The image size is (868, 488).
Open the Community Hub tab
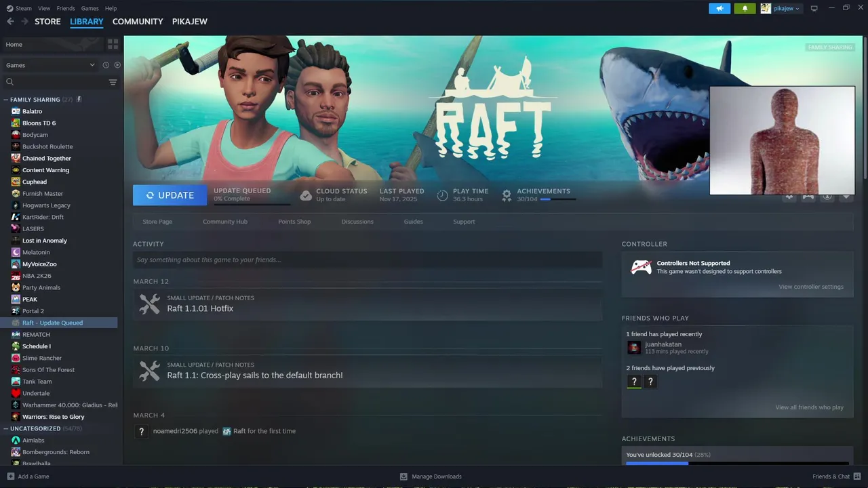225,222
